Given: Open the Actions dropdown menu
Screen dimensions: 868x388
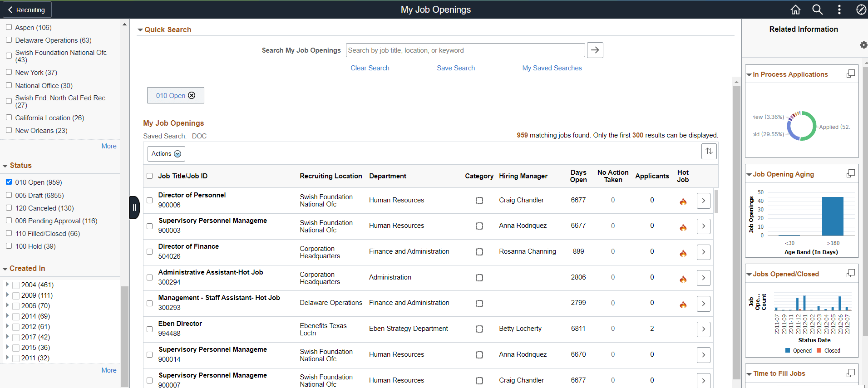Looking at the screenshot, I should [166, 154].
